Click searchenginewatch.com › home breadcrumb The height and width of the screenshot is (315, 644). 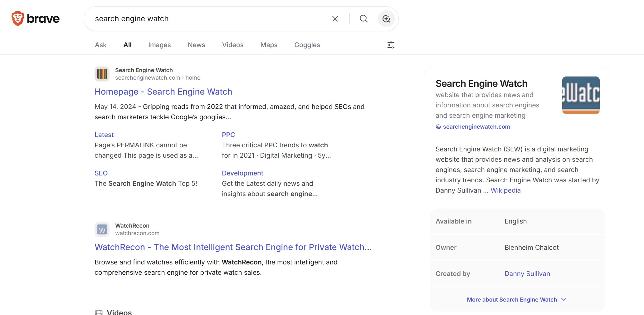click(x=158, y=78)
